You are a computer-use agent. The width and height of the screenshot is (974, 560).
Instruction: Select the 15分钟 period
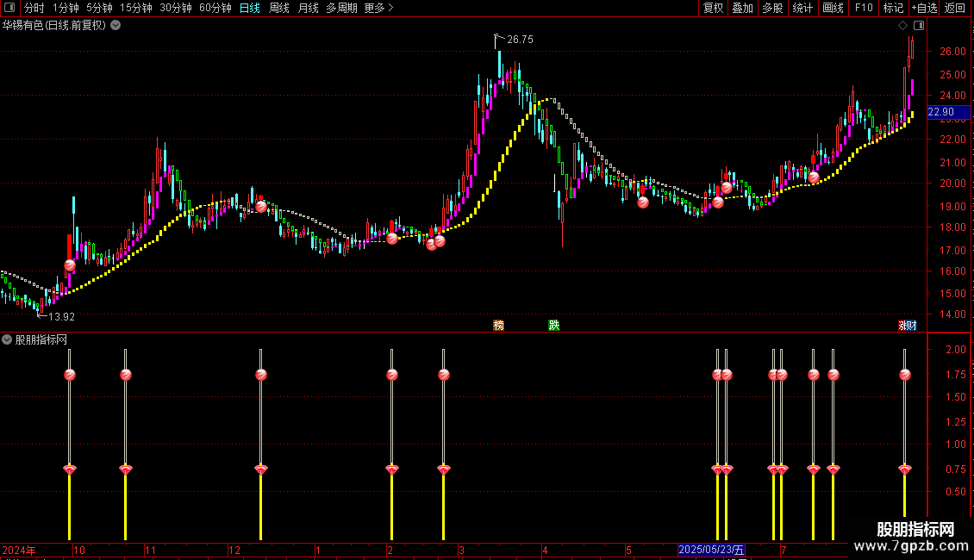coord(135,8)
